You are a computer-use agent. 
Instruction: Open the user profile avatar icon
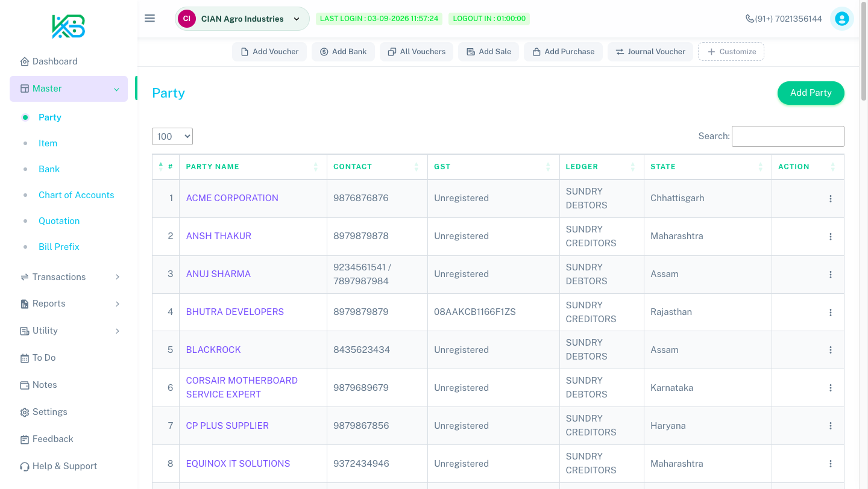(x=842, y=19)
